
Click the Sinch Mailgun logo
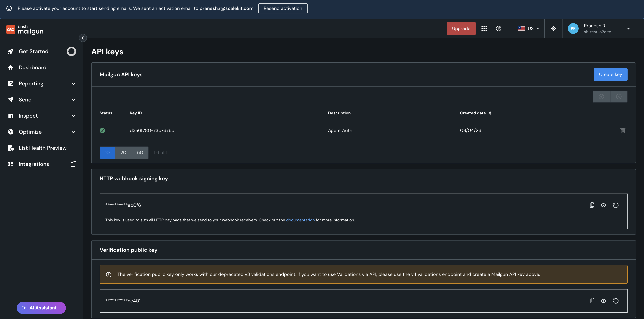(24, 30)
